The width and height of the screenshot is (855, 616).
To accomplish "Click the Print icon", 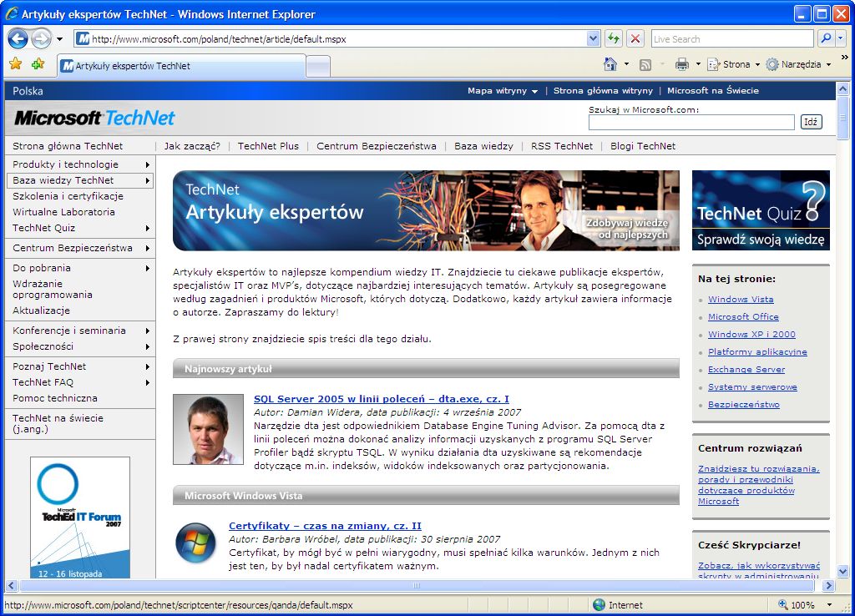I will click(x=681, y=64).
